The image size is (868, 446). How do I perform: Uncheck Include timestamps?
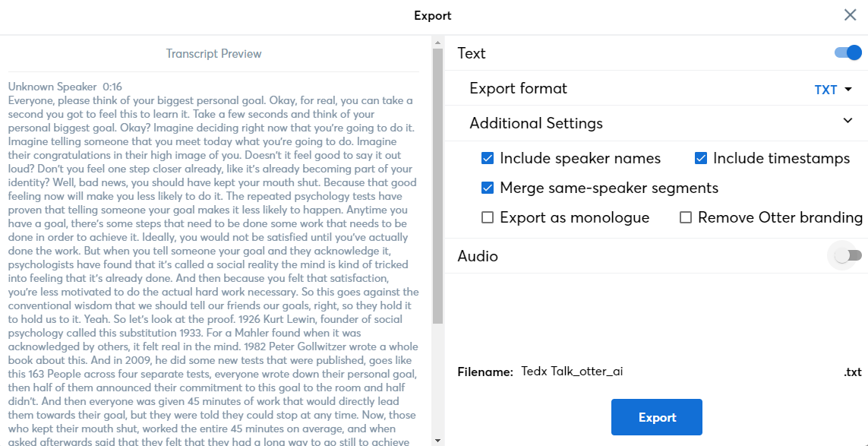[701, 159]
